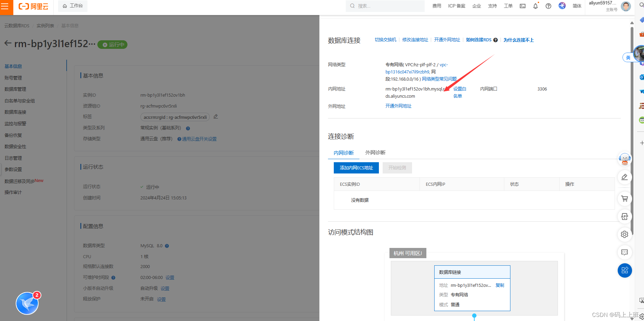Viewport: 644px width, 321px height.
Task: Go back with the arrow beside instance name
Action: [8, 43]
